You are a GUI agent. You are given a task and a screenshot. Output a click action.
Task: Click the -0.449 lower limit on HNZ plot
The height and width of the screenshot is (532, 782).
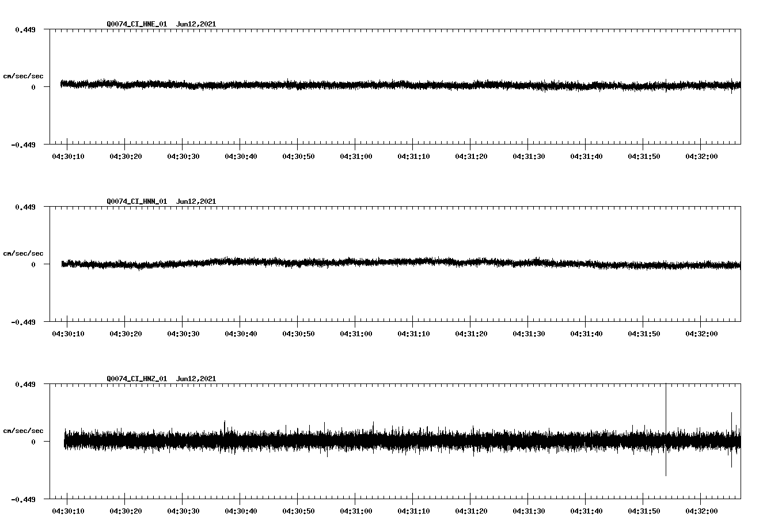23,499
